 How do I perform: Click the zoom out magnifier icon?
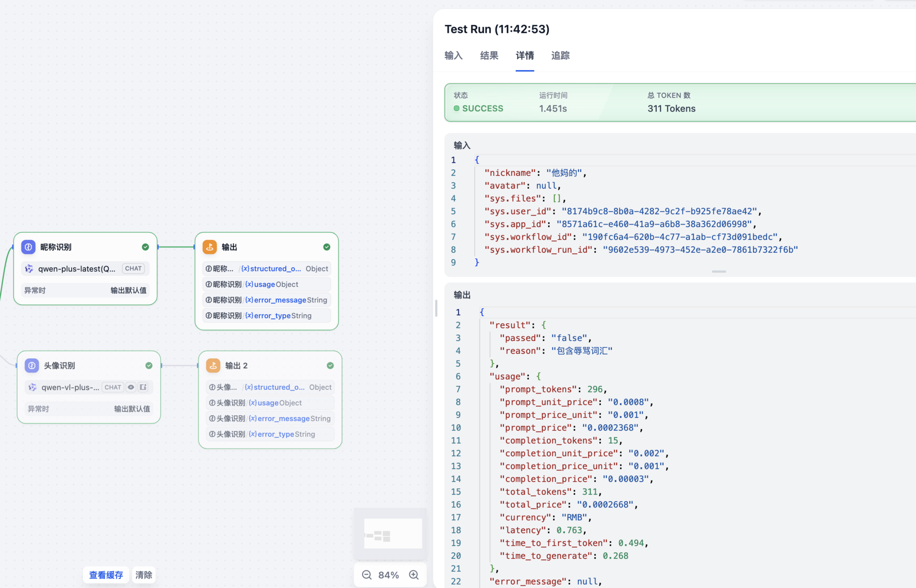(x=366, y=575)
